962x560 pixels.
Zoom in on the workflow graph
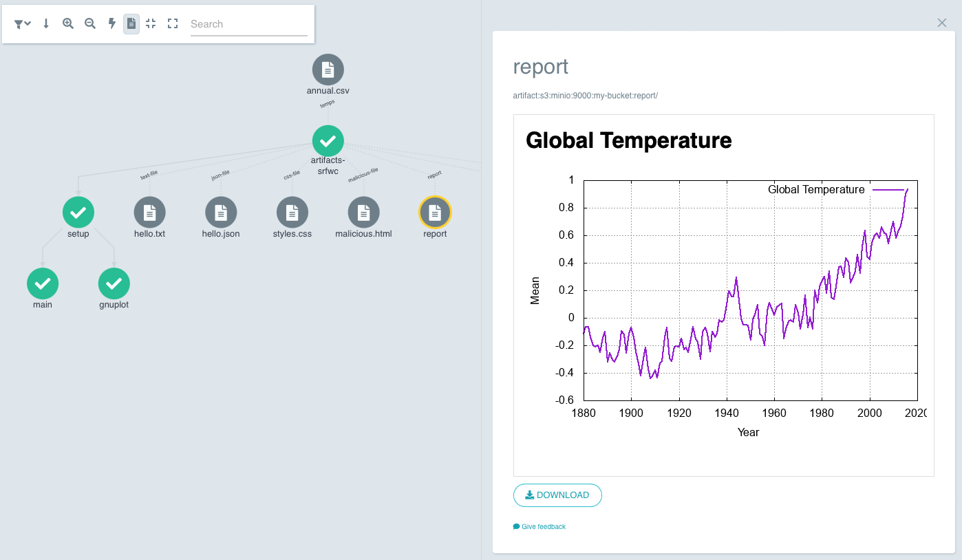pyautogui.click(x=67, y=23)
